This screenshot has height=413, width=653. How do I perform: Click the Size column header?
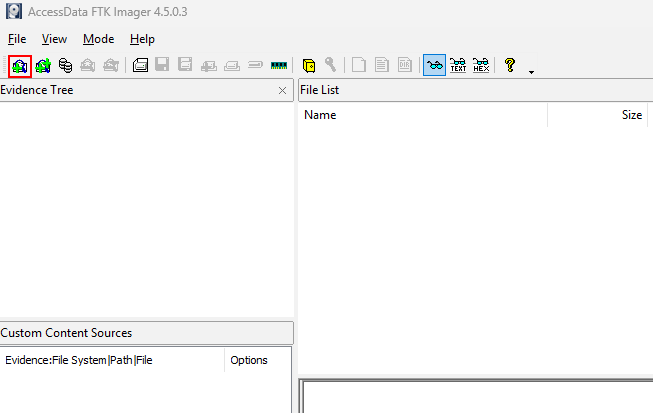tap(630, 115)
